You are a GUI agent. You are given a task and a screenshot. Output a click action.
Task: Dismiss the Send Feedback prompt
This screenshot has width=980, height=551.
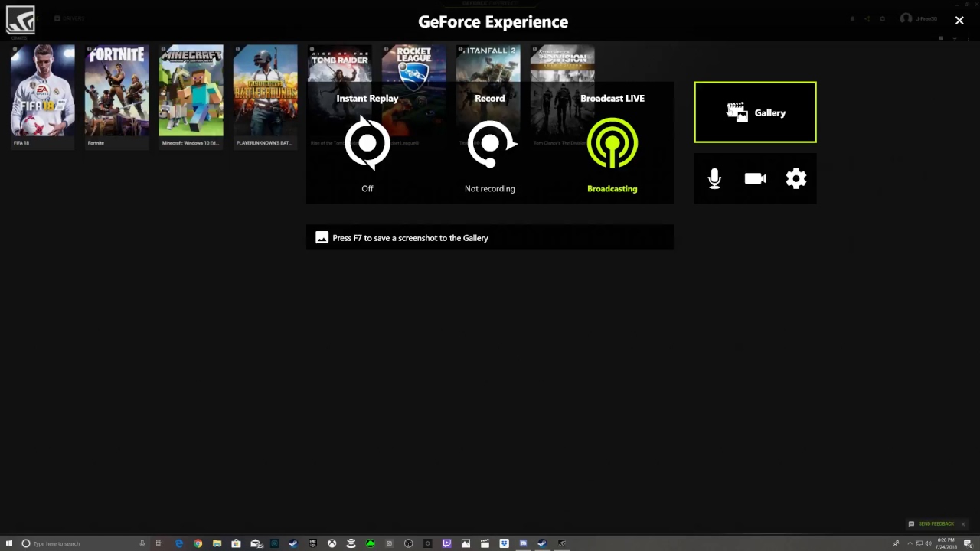(963, 524)
